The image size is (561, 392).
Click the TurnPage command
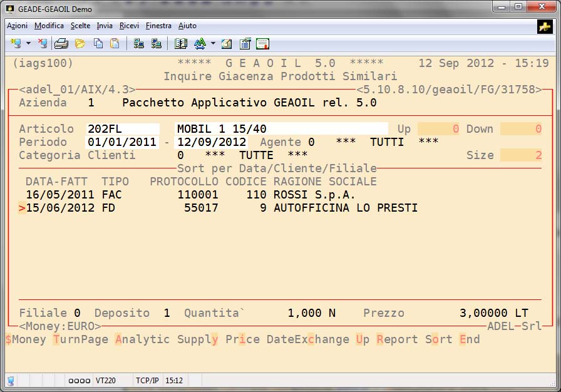click(80, 339)
